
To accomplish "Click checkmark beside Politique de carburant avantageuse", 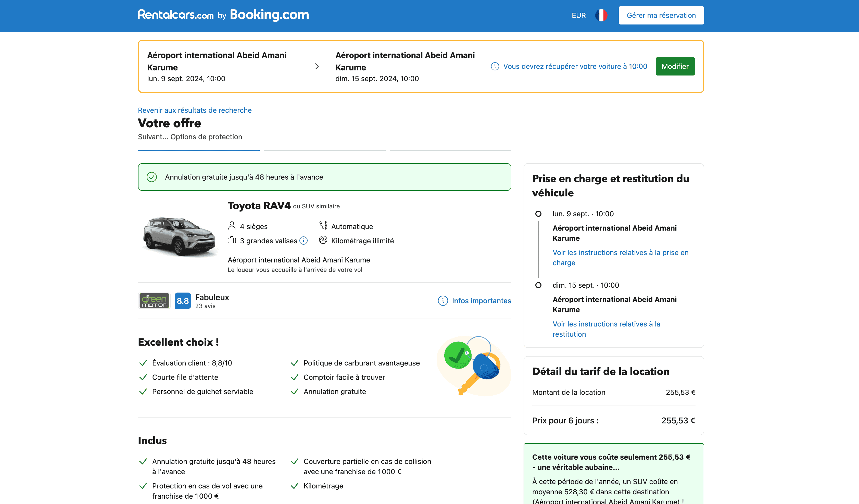I will click(x=295, y=363).
